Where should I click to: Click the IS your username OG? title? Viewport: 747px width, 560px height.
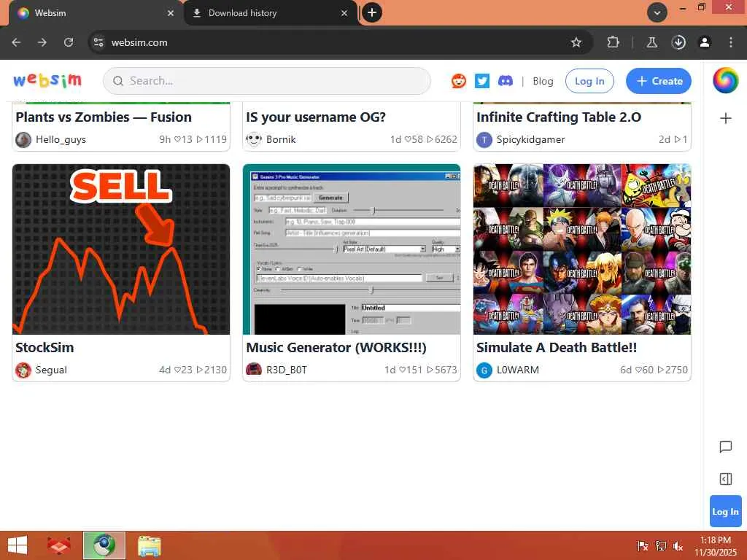316,117
